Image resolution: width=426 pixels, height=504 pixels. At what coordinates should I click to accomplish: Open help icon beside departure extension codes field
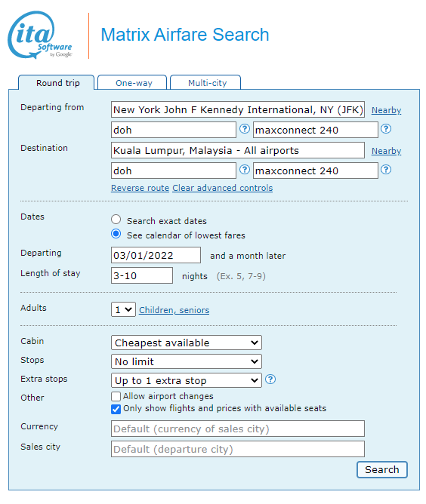point(386,129)
